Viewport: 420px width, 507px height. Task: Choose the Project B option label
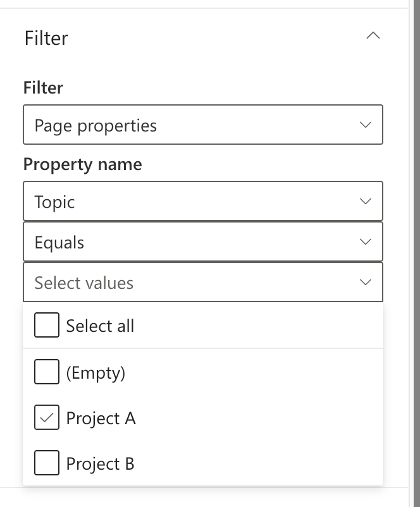pos(101,464)
